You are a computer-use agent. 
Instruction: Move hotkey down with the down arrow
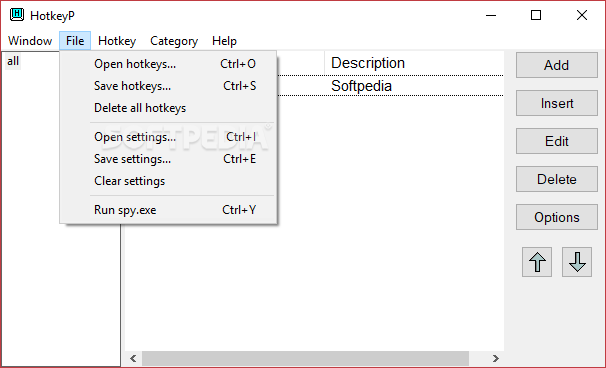[x=577, y=262]
